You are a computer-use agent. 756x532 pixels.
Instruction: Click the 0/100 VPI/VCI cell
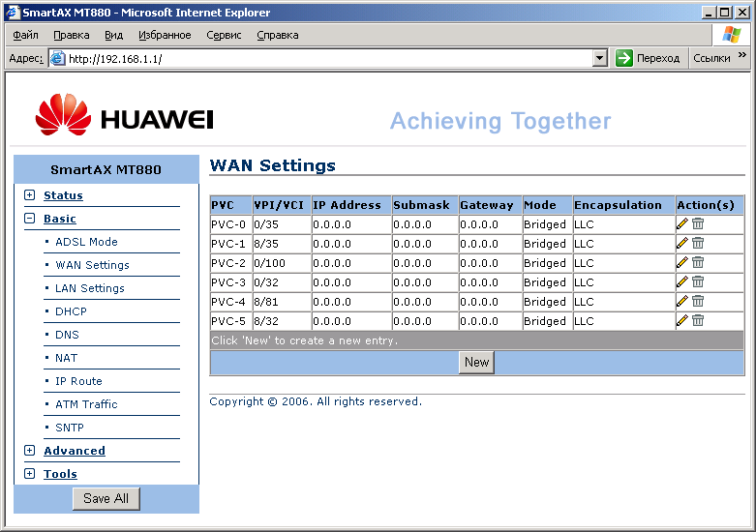282,263
